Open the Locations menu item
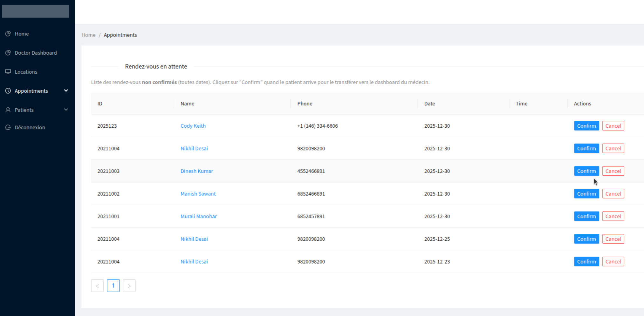The image size is (644, 316). 26,72
